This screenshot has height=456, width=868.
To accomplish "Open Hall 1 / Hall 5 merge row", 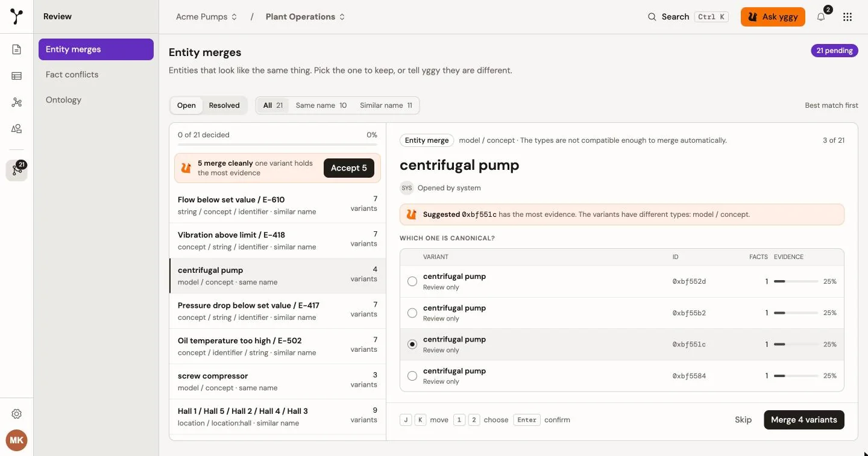I will tap(277, 417).
